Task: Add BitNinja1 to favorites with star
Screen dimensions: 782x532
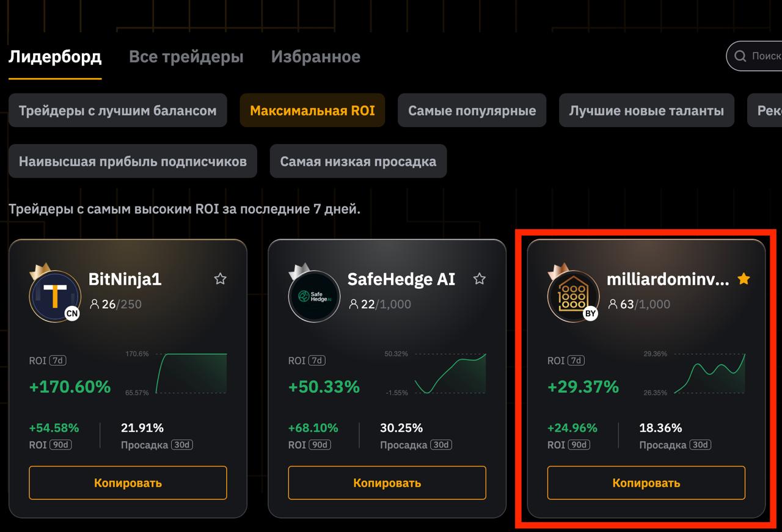Action: click(220, 279)
